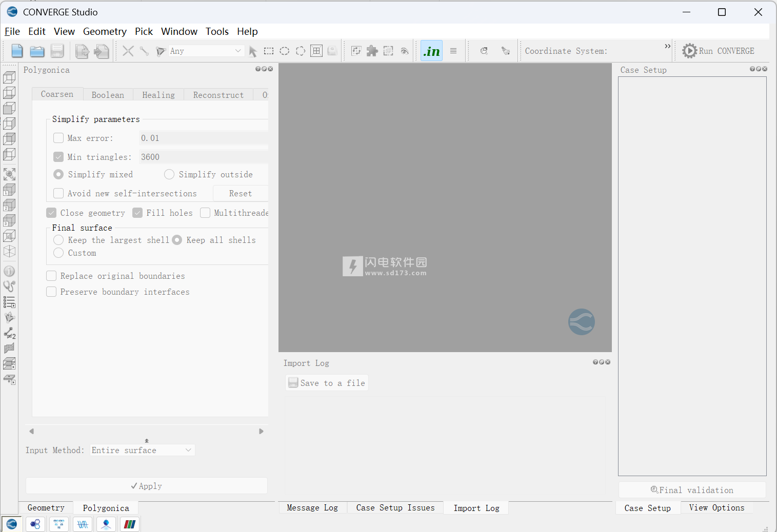Toggle the Close geometry checkbox
Viewport: 777px width, 532px height.
pyautogui.click(x=51, y=213)
